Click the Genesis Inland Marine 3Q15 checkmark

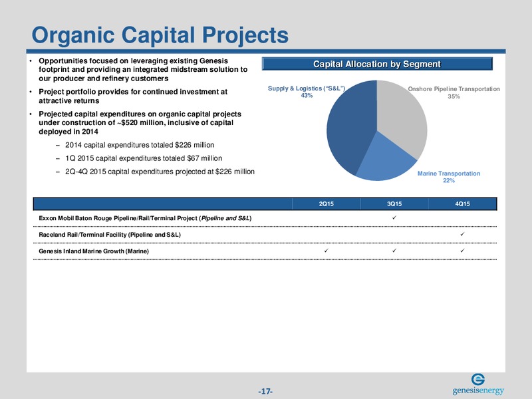(x=394, y=251)
